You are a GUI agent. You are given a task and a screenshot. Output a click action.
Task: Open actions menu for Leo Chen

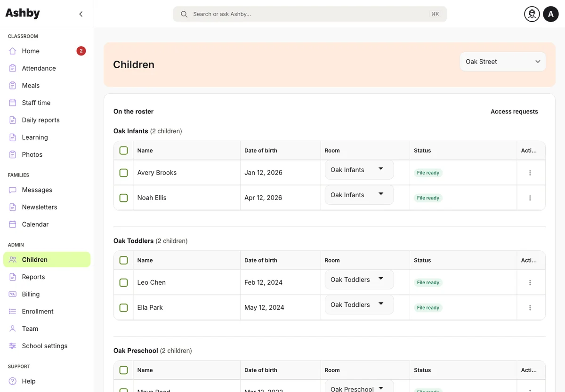pos(530,282)
